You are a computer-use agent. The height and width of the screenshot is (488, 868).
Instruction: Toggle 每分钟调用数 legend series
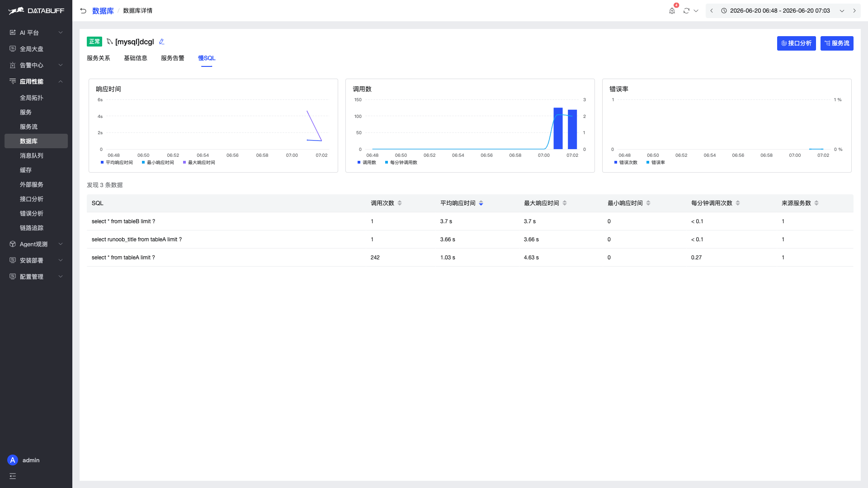coord(401,163)
